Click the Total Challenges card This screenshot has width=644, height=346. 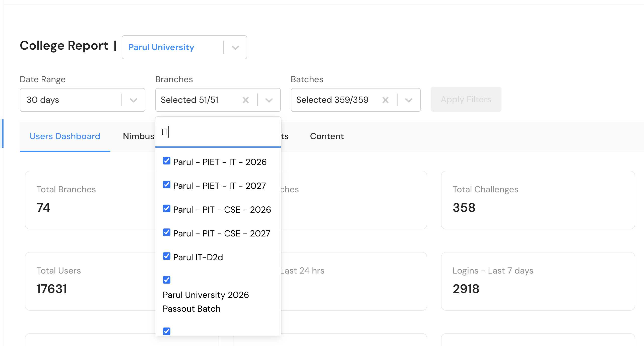point(538,200)
